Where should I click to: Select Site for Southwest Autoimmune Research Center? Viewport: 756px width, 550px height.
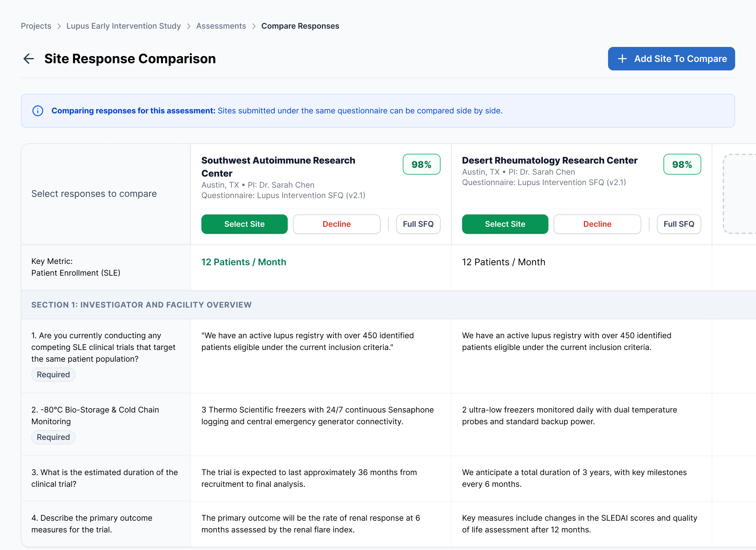click(x=244, y=224)
